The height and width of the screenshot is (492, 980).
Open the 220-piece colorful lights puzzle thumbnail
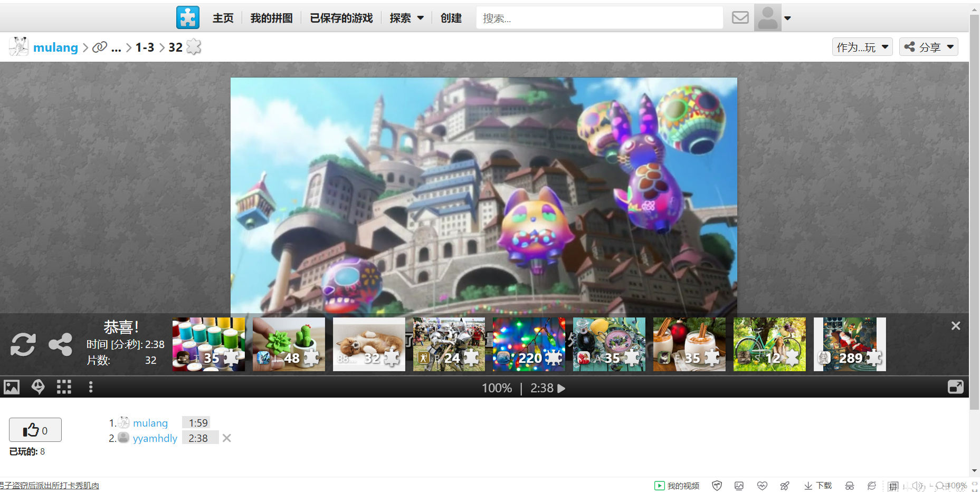pos(528,344)
